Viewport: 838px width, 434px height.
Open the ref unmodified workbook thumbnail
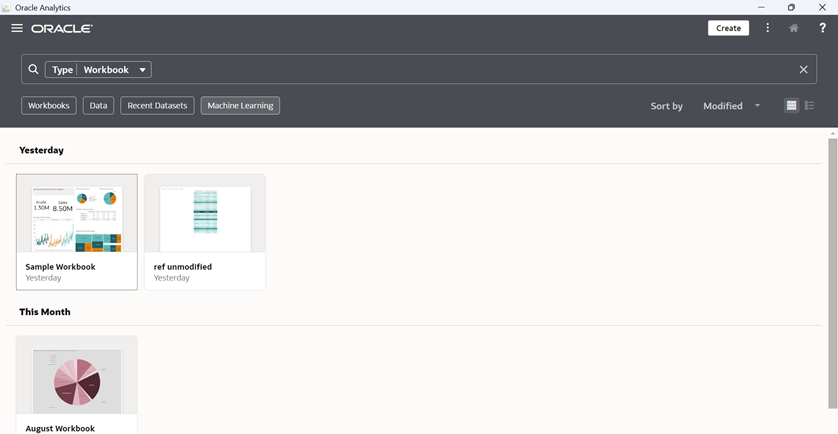click(x=205, y=213)
